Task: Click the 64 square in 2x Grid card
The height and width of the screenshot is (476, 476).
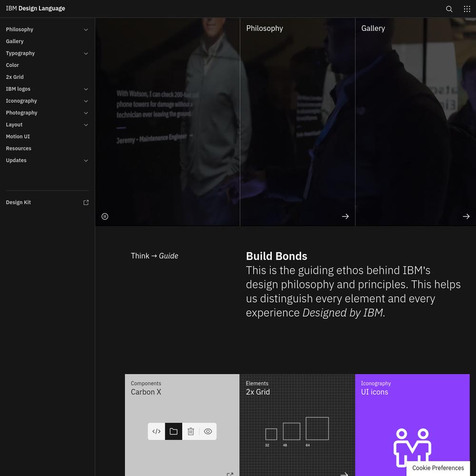Action: tap(317, 428)
